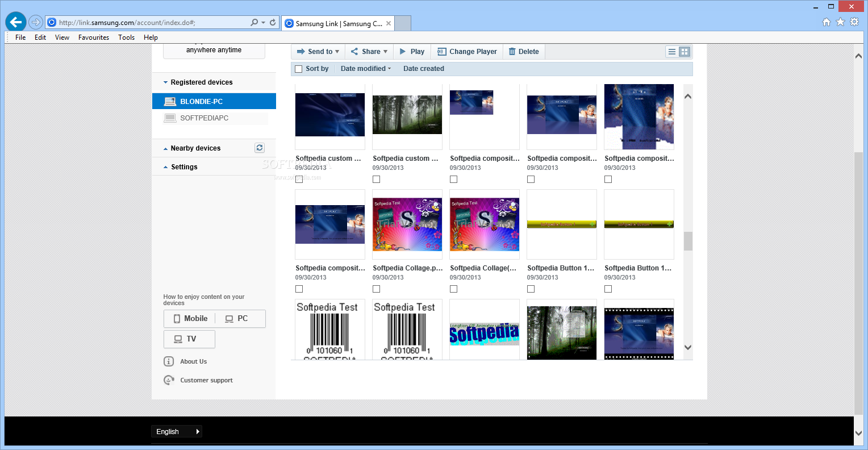Image resolution: width=868 pixels, height=450 pixels.
Task: Open the address bar dropdown arrow
Action: pyautogui.click(x=263, y=23)
